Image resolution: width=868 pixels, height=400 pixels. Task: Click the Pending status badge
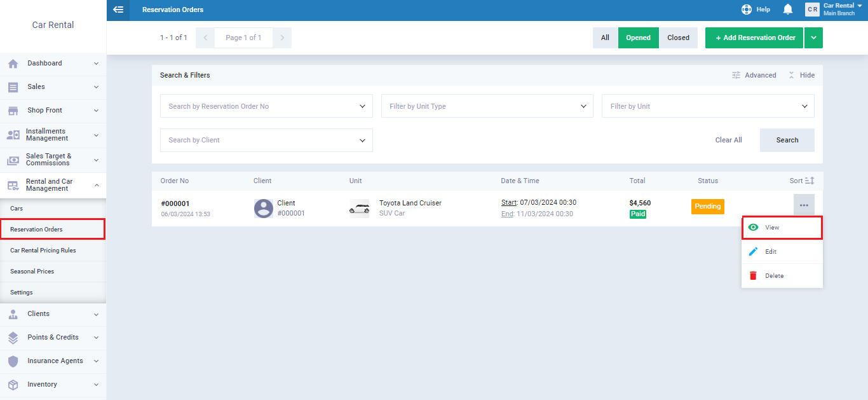pos(708,206)
